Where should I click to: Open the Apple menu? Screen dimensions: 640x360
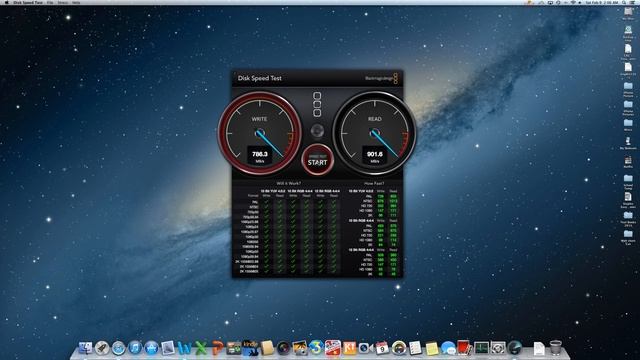[x=6, y=2]
